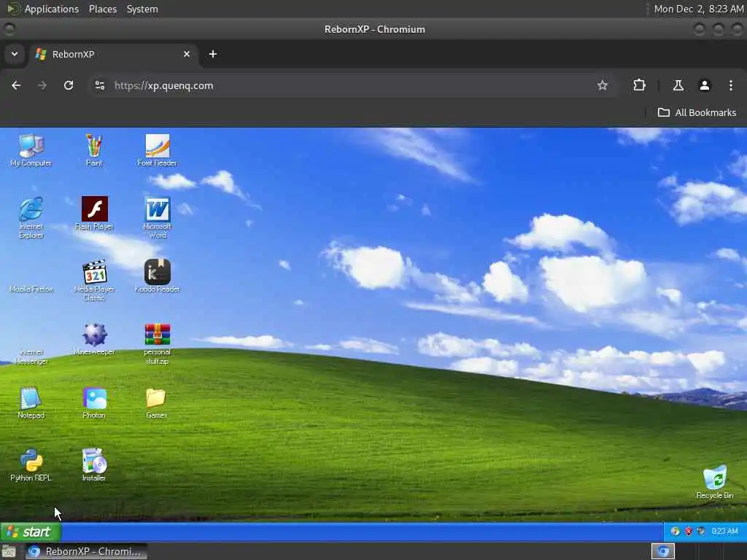Select the Internet Explorer desktop icon
747x560 pixels.
pos(31,217)
